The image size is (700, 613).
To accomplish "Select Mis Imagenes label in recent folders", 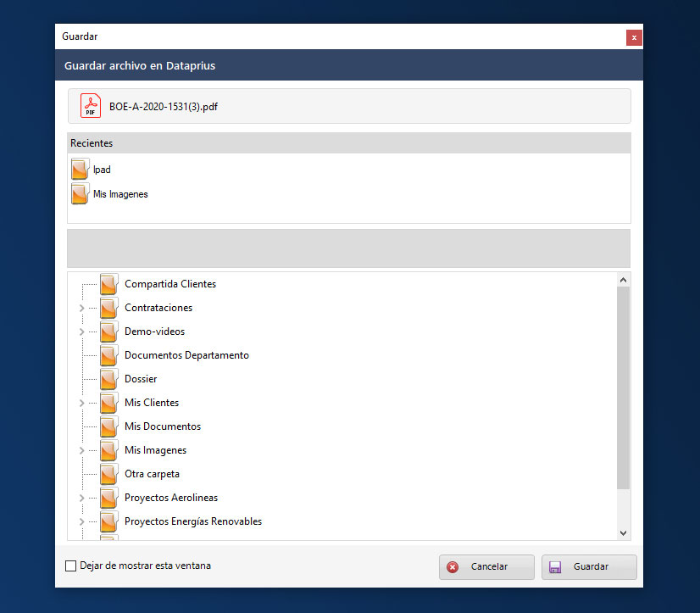I will point(120,194).
